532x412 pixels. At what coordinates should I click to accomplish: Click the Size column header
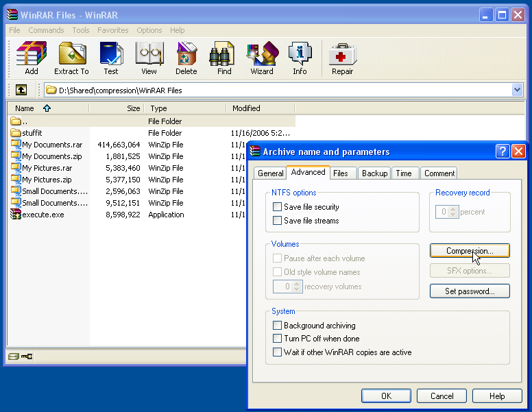117,108
